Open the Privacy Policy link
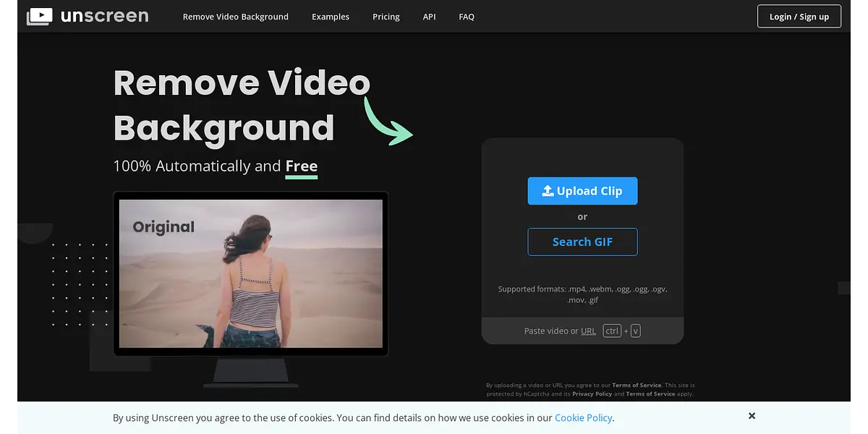Viewport: 868px width, 434px height. [x=592, y=394]
